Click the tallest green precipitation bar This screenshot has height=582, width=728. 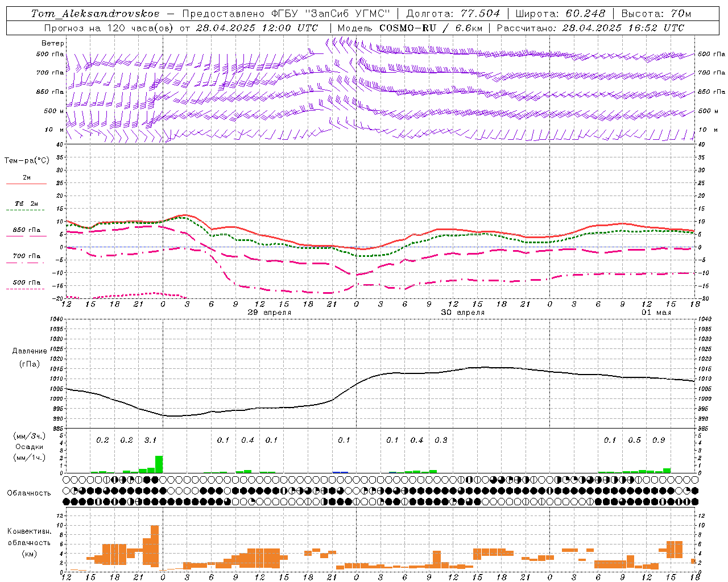tap(159, 464)
